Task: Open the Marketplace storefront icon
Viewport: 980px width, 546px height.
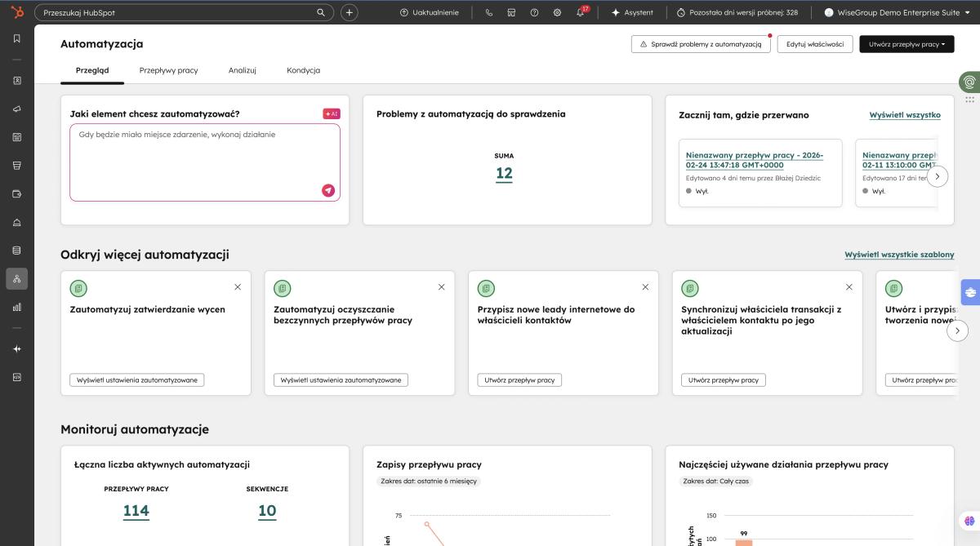Action: click(512, 12)
